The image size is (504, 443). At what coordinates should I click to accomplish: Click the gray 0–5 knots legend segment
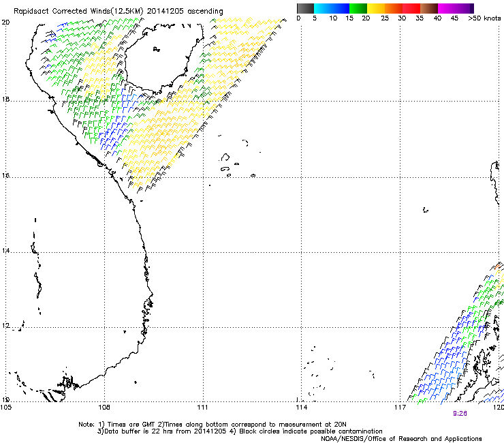pos(305,8)
